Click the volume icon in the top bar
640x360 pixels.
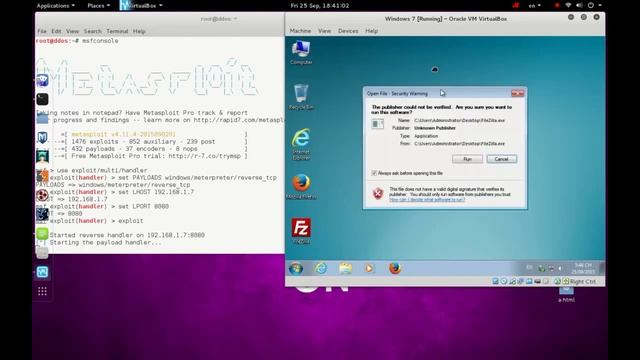579,6
